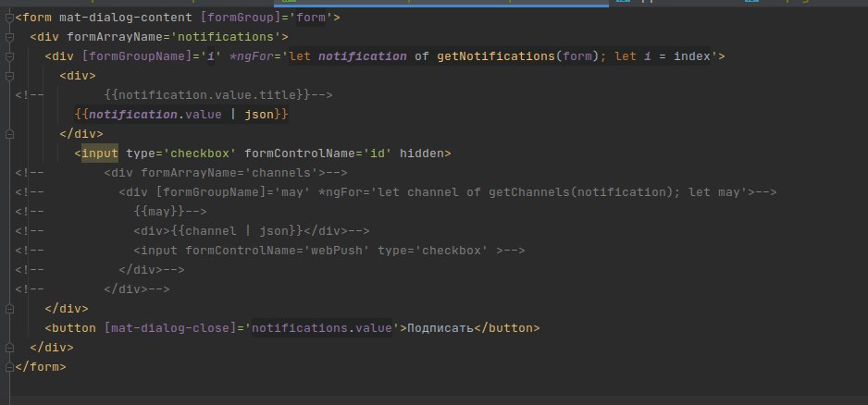
Task: Click the fold marker beside the </div> above the button line
Action: click(x=9, y=309)
